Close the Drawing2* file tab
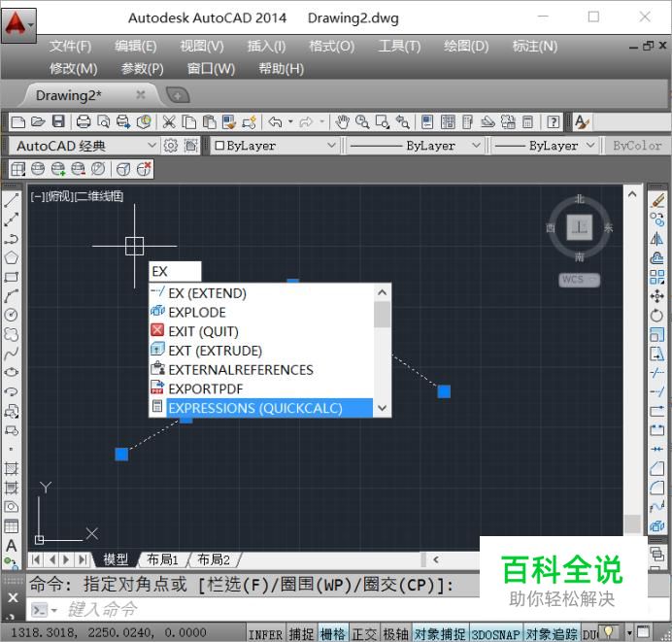This screenshot has width=672, height=642. tap(141, 95)
